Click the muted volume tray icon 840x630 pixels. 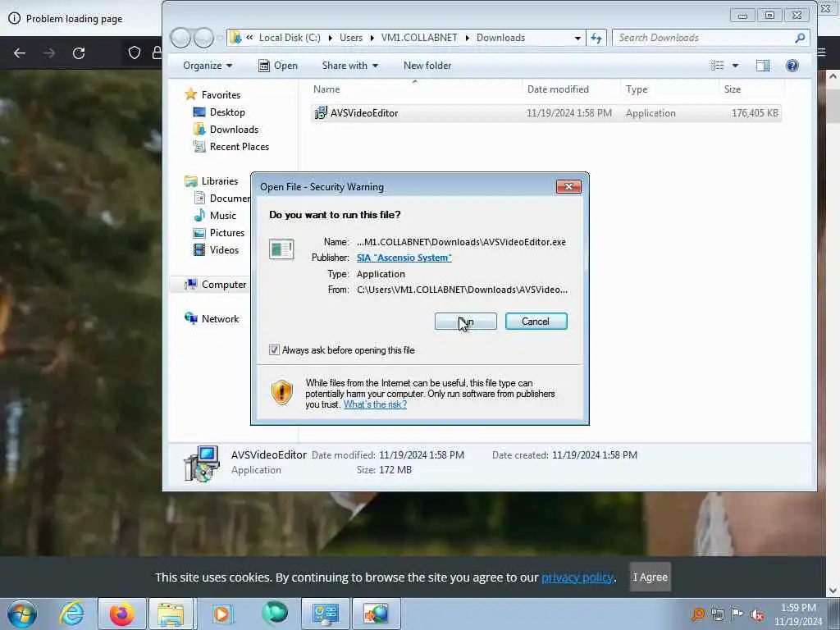[757, 614]
